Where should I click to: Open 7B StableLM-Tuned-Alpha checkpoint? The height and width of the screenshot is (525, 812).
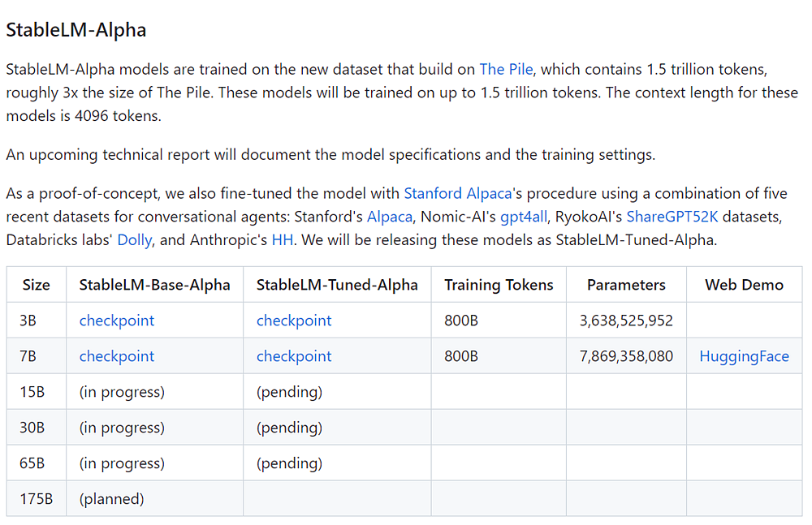pos(294,356)
